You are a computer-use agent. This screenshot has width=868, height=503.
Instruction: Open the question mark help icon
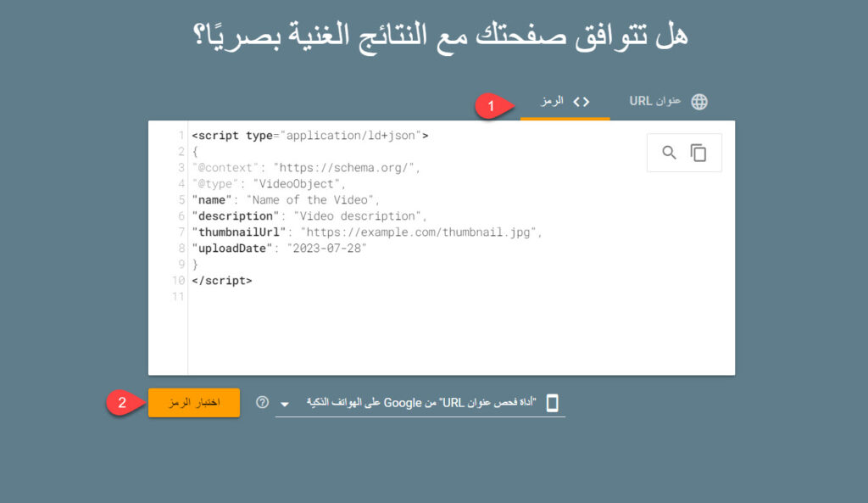(262, 403)
